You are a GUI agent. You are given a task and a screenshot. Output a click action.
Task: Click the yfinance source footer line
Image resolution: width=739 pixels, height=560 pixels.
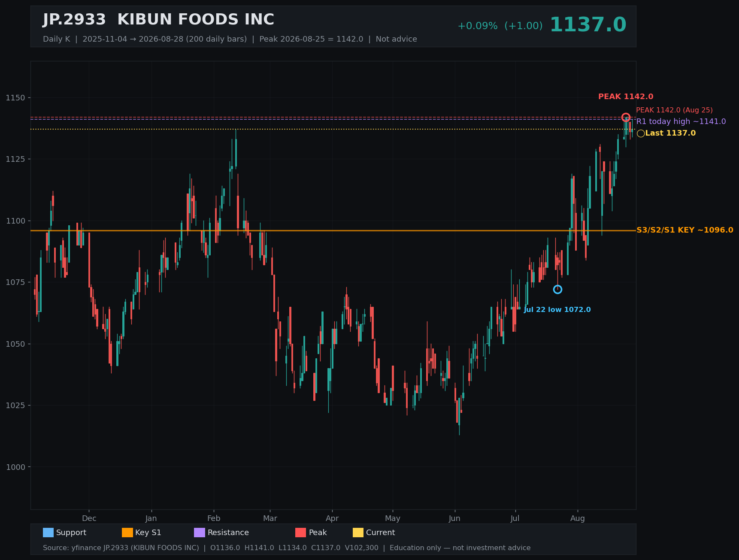[x=287, y=548]
